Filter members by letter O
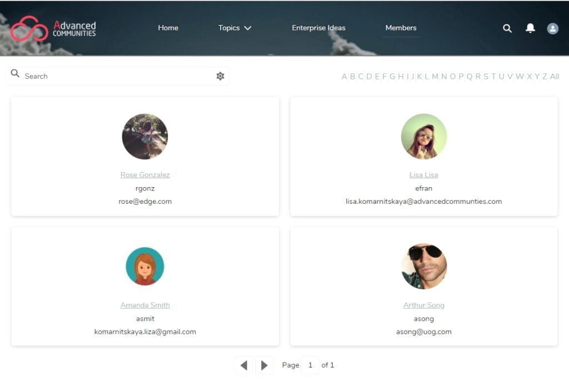This screenshot has width=569, height=392. click(453, 77)
